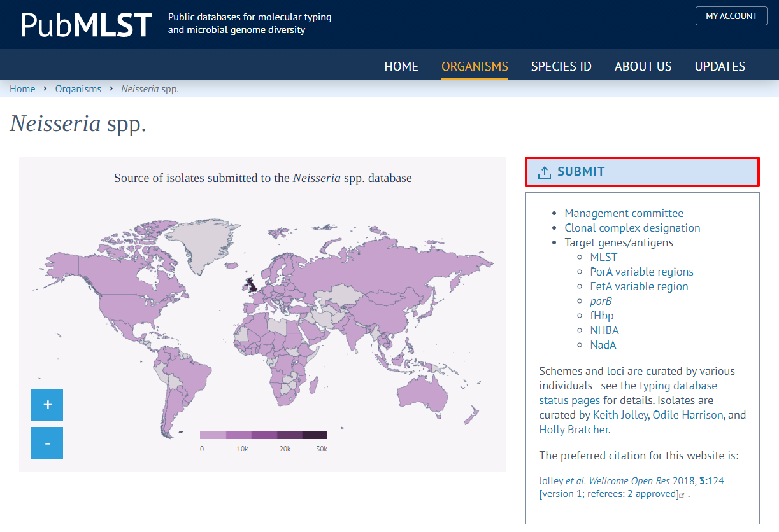
Task: Zoom out the map with minus button
Action: 47,443
